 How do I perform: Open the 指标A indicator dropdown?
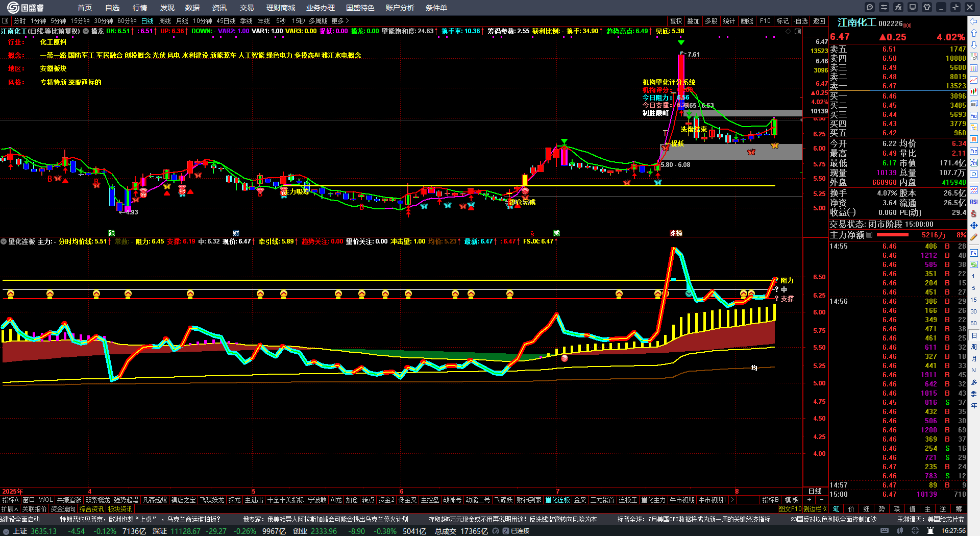[x=10, y=500]
